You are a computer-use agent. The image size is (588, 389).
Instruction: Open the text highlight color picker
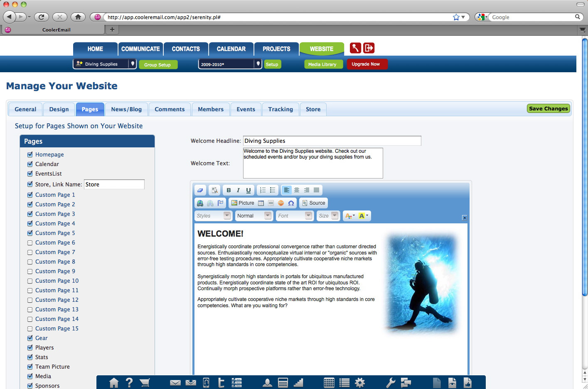click(x=364, y=216)
